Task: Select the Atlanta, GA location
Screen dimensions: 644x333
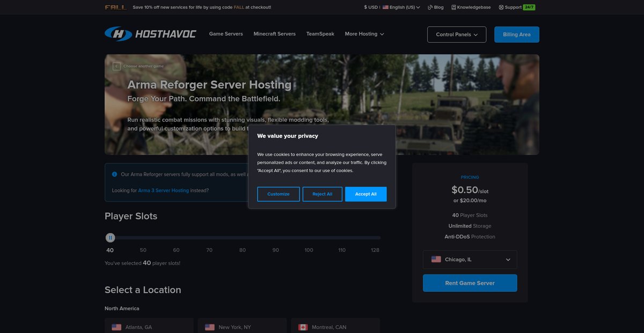Action: [x=149, y=325]
